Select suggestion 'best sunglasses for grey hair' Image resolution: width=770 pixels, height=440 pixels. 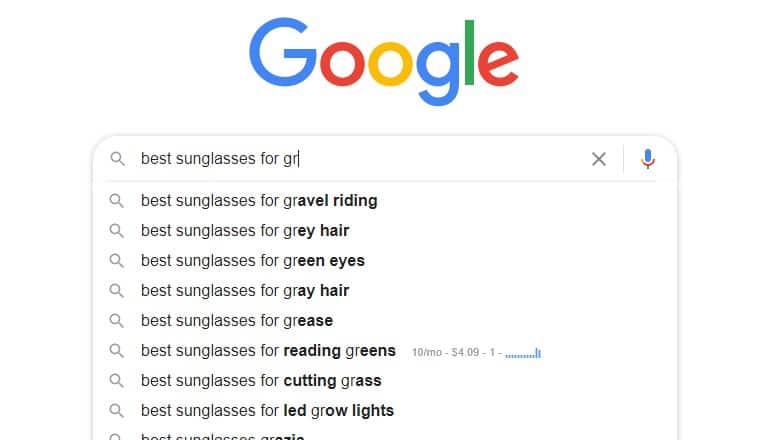coord(385,231)
